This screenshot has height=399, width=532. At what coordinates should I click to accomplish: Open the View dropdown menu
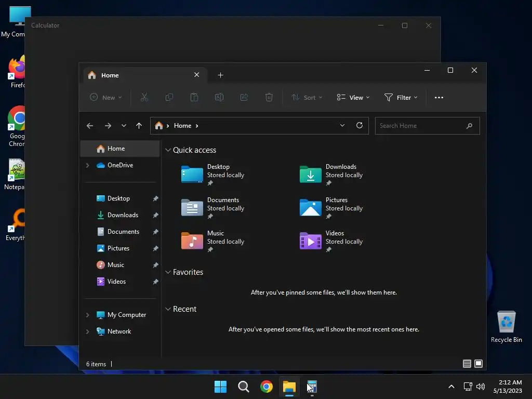click(353, 97)
